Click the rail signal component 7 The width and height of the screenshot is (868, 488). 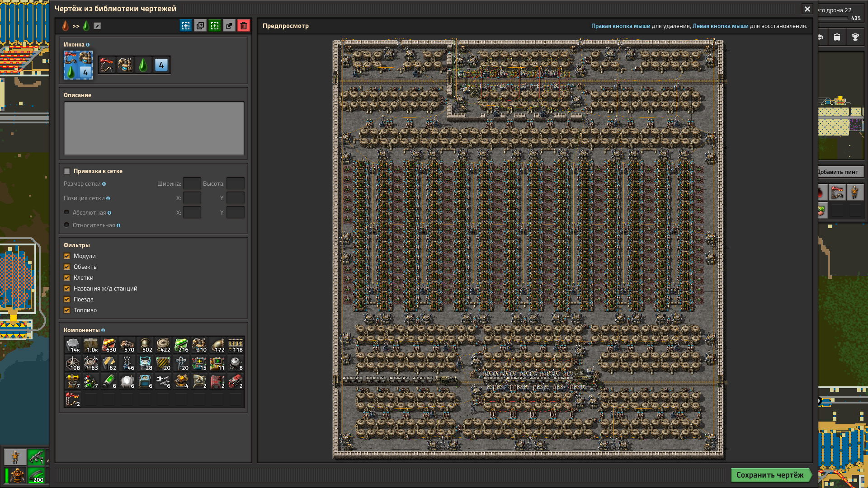coord(91,381)
